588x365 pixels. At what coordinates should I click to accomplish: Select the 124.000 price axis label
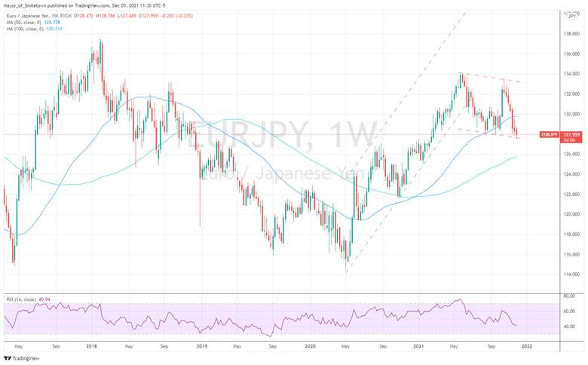571,174
